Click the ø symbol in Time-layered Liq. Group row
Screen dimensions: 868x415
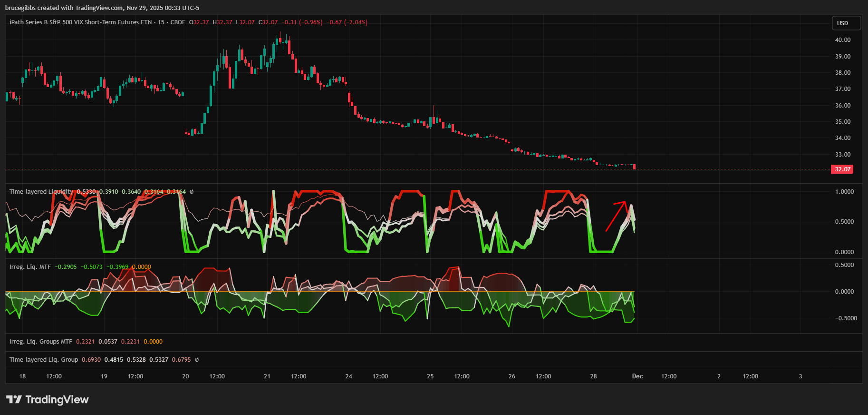[x=197, y=360]
